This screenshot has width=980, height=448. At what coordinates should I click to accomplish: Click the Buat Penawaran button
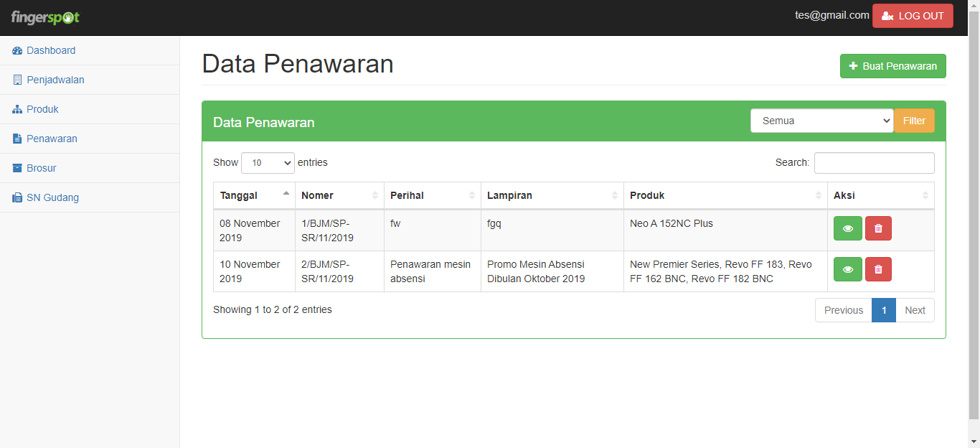892,66
